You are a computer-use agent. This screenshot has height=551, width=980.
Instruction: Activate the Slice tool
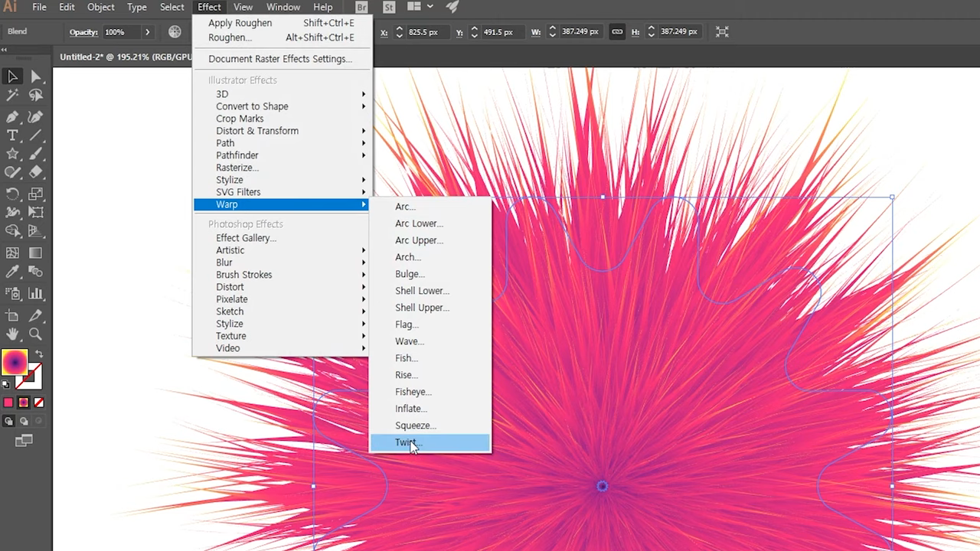click(36, 315)
